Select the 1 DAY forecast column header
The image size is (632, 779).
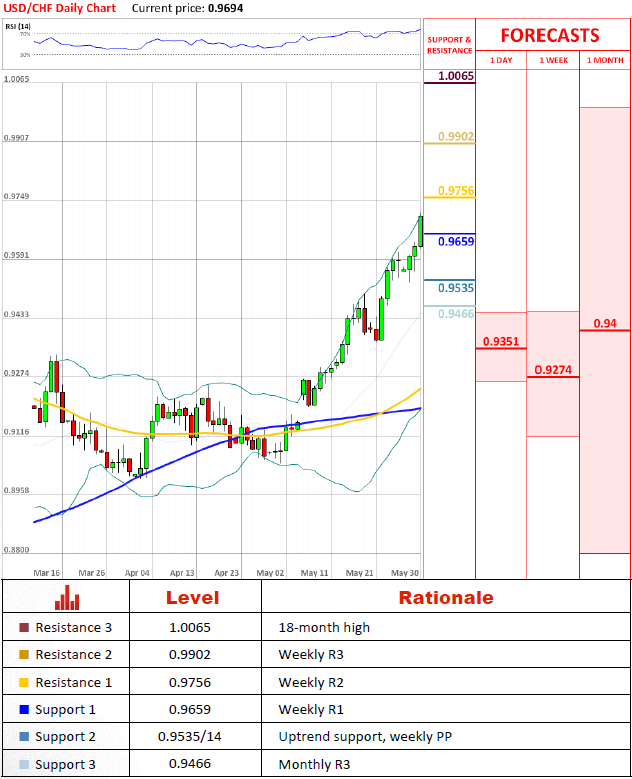click(501, 60)
